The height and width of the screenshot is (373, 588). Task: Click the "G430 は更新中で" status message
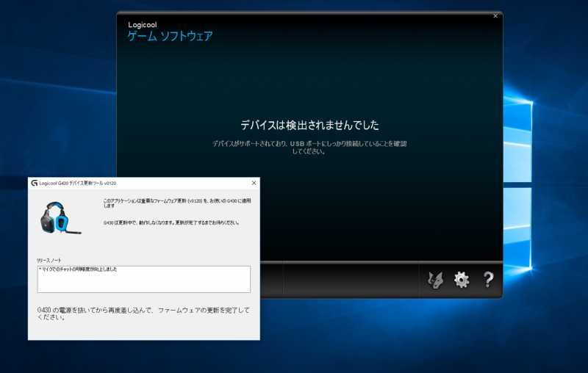(x=171, y=222)
